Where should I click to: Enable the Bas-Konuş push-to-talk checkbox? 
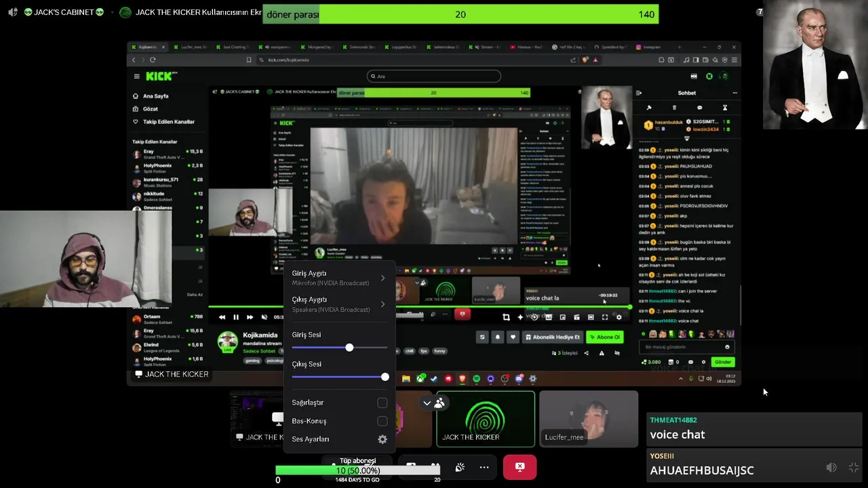click(x=382, y=421)
